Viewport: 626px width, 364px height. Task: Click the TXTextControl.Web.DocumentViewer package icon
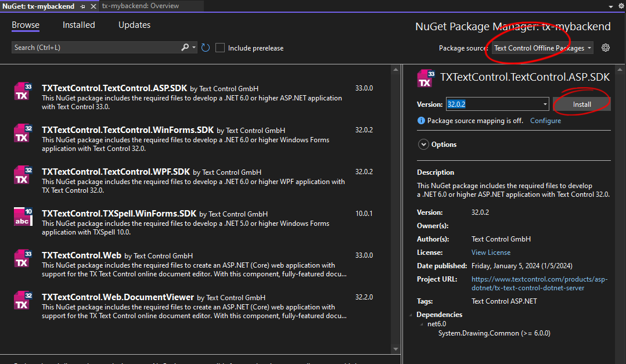(23, 301)
